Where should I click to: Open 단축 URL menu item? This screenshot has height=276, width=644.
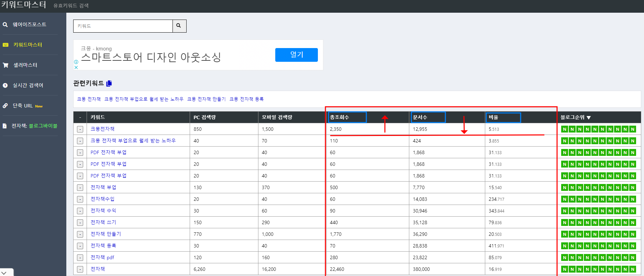tap(23, 106)
